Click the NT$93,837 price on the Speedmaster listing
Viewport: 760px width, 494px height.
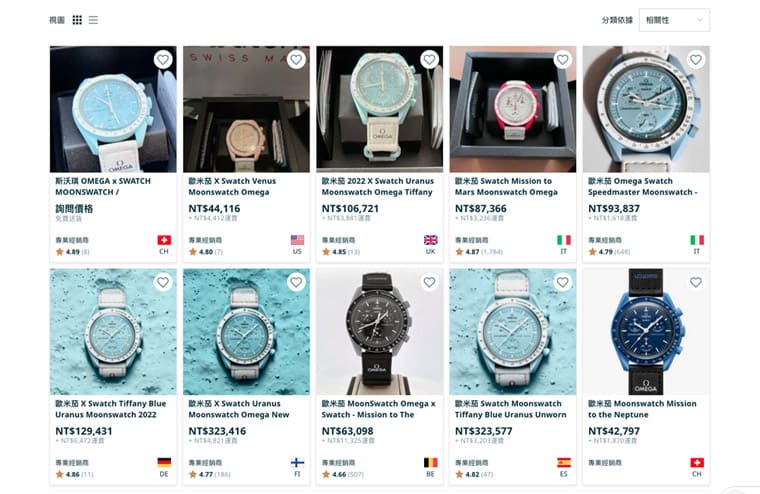614,208
